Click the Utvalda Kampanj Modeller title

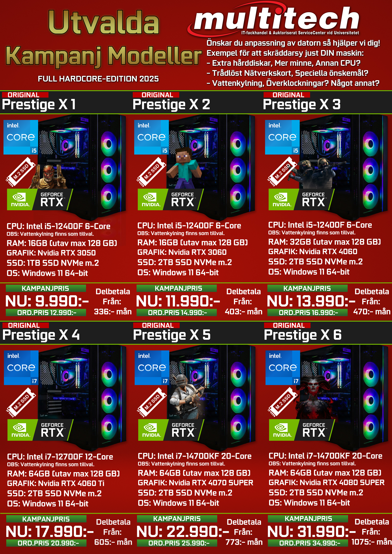[x=104, y=39]
